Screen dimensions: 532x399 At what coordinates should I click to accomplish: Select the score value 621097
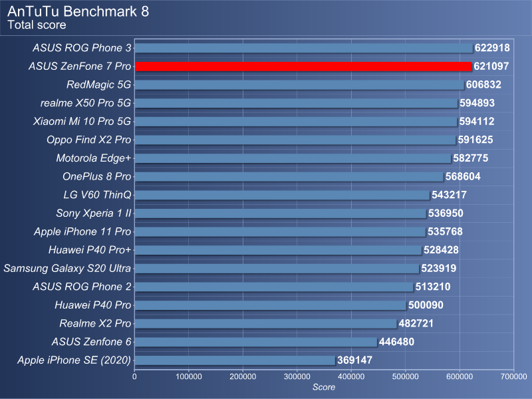coord(491,66)
